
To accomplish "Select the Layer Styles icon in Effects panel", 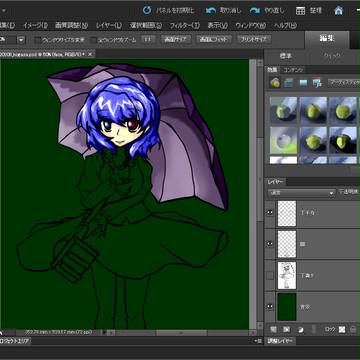I will click(x=289, y=83).
